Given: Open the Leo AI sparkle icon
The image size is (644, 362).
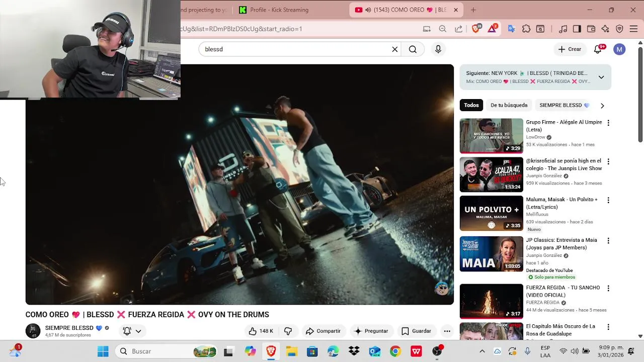Looking at the screenshot, I should (x=605, y=29).
